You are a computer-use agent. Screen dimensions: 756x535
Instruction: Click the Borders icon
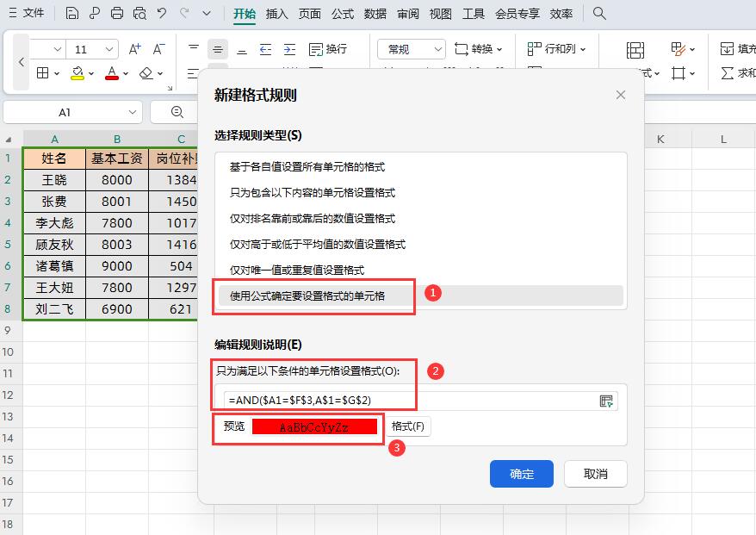tap(43, 73)
